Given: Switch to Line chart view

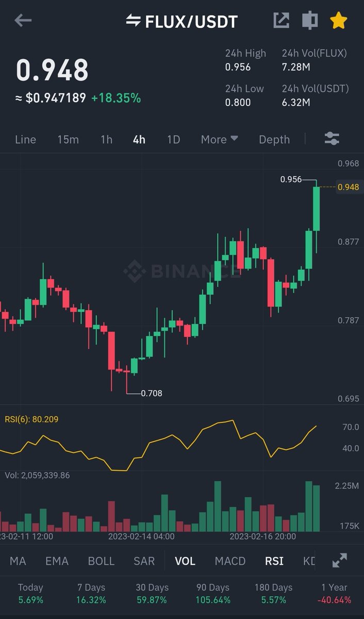Looking at the screenshot, I should coord(26,139).
